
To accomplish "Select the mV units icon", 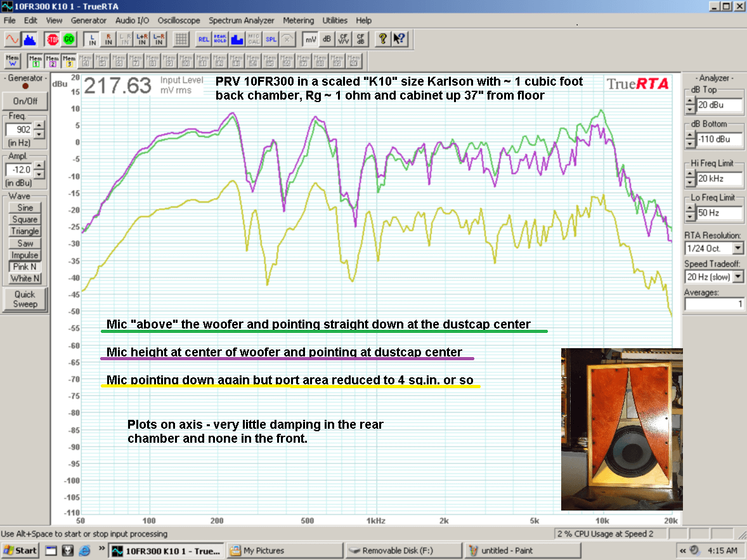I will click(x=311, y=39).
